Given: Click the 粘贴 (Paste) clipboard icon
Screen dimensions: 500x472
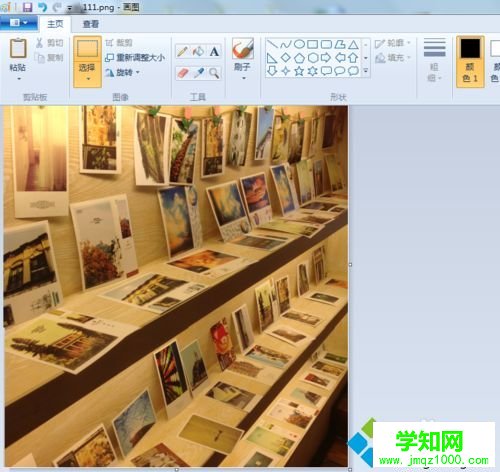Looking at the screenshot, I should 18,48.
